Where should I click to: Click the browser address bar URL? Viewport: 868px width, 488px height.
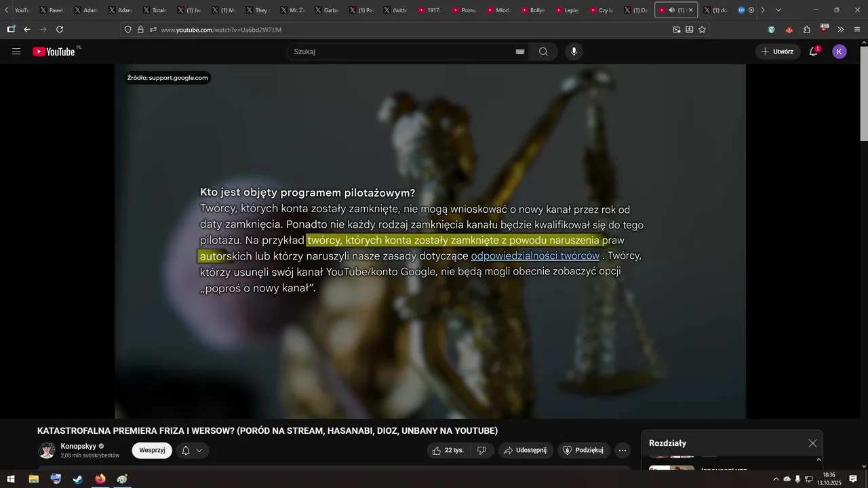tap(221, 30)
